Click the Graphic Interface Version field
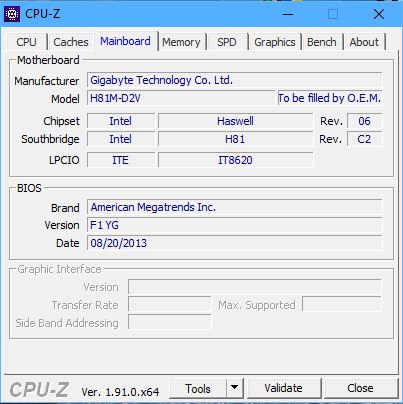The width and height of the screenshot is (403, 404). [255, 287]
